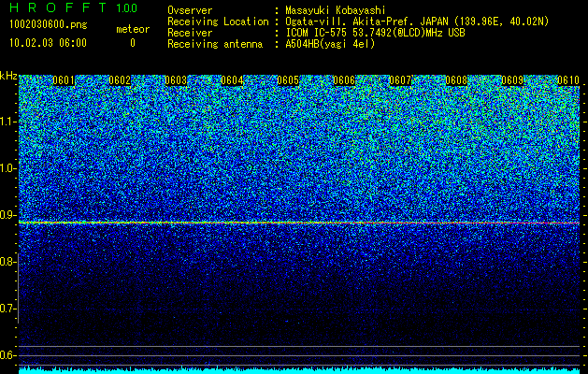Click the meteor count value 0

click(x=133, y=43)
